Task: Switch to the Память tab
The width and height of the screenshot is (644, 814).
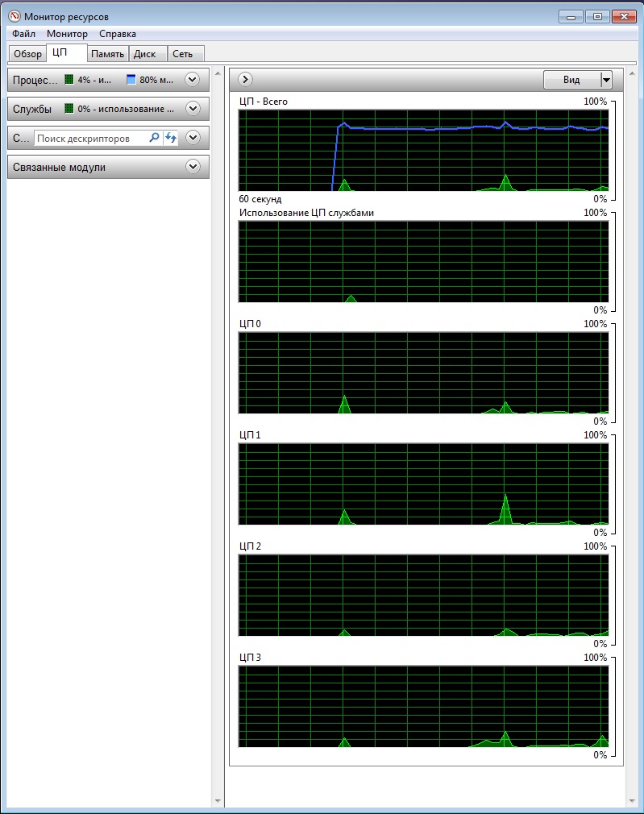Action: point(107,54)
